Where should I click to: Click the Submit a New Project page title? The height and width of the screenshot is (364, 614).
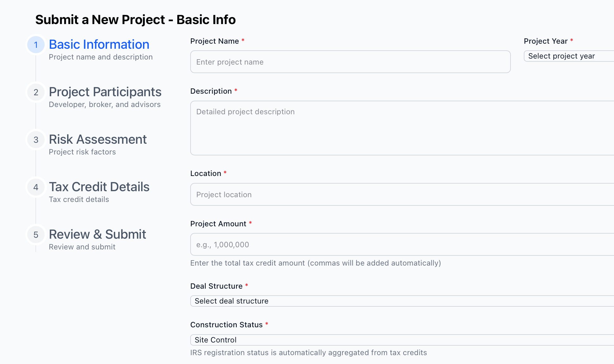(x=135, y=19)
